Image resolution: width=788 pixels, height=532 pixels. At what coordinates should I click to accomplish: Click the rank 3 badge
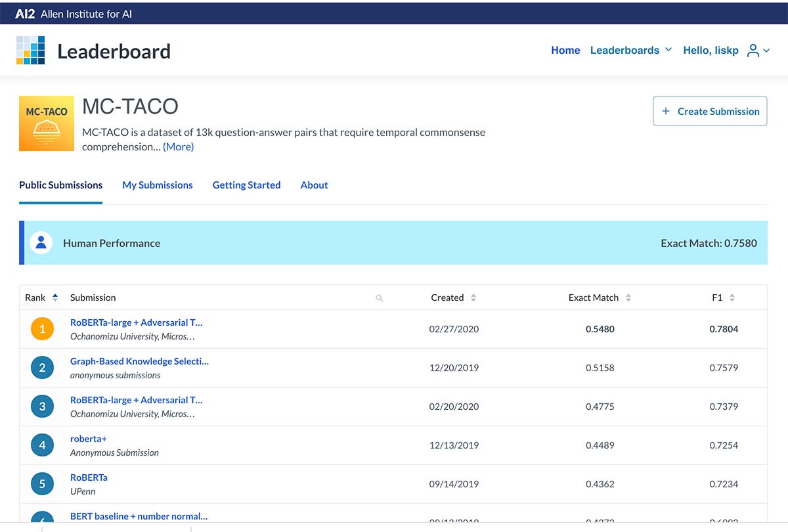[43, 407]
